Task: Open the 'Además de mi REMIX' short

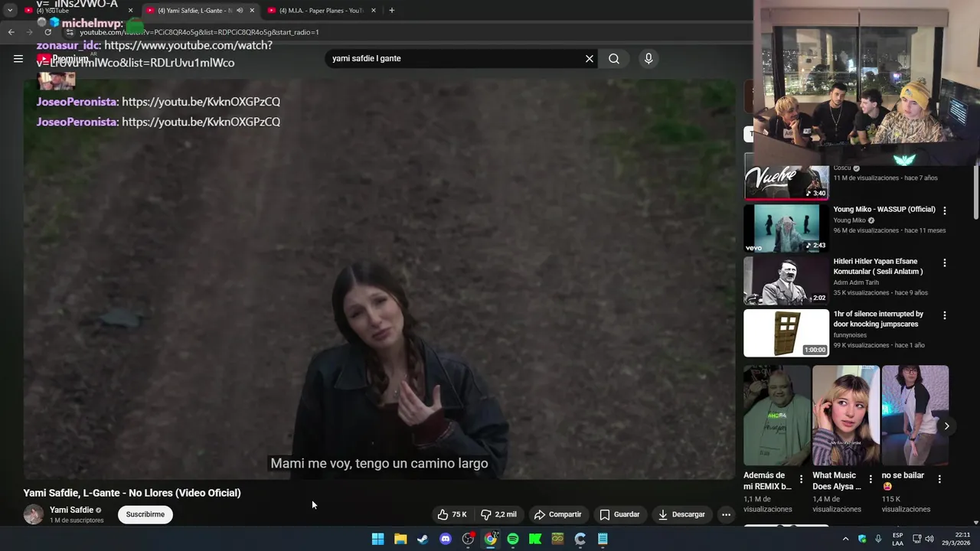Action: [776, 415]
